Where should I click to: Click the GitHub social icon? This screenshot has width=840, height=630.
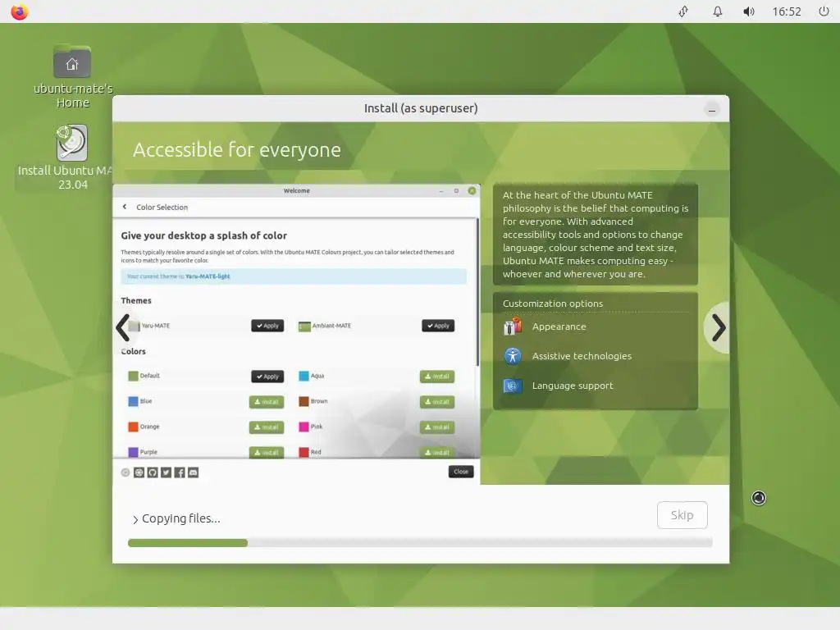[153, 472]
